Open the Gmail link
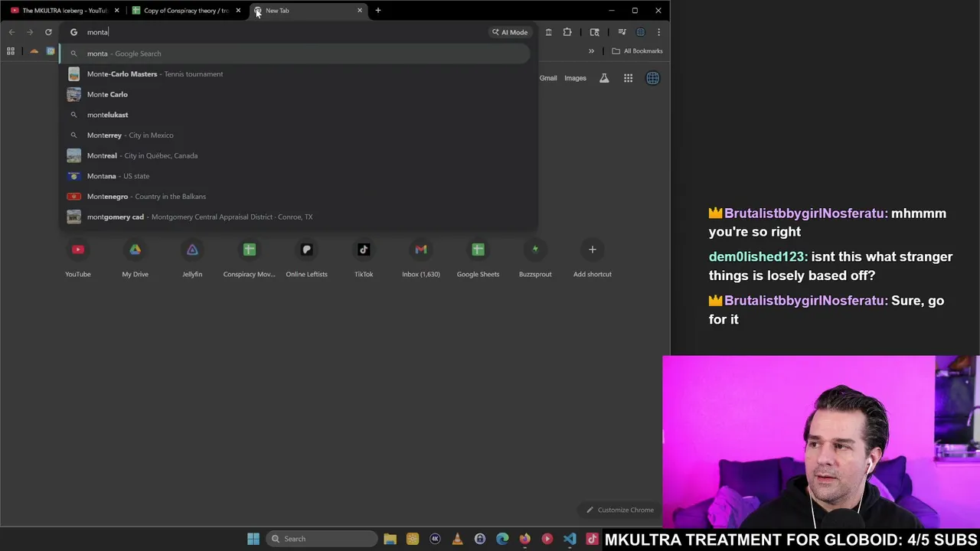 pyautogui.click(x=548, y=78)
